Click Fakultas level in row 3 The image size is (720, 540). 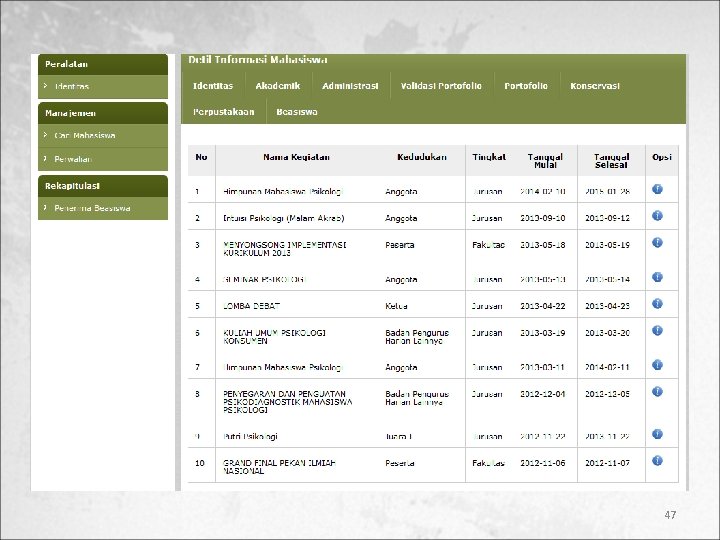[488, 245]
